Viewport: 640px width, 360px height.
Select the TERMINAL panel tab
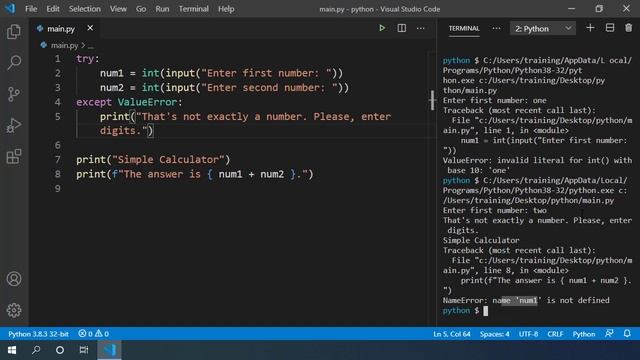click(464, 28)
